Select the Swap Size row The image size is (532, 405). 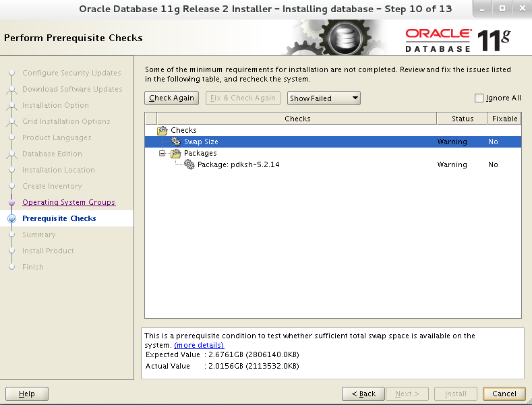click(333, 142)
